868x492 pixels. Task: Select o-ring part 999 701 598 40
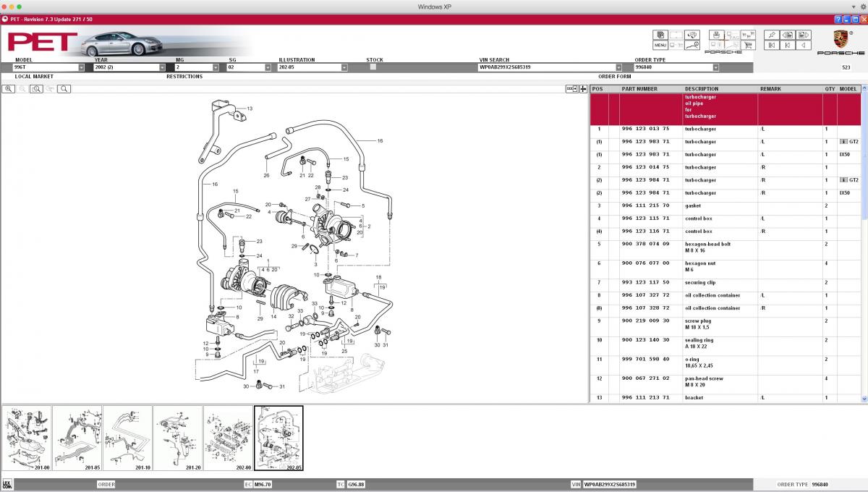645,359
